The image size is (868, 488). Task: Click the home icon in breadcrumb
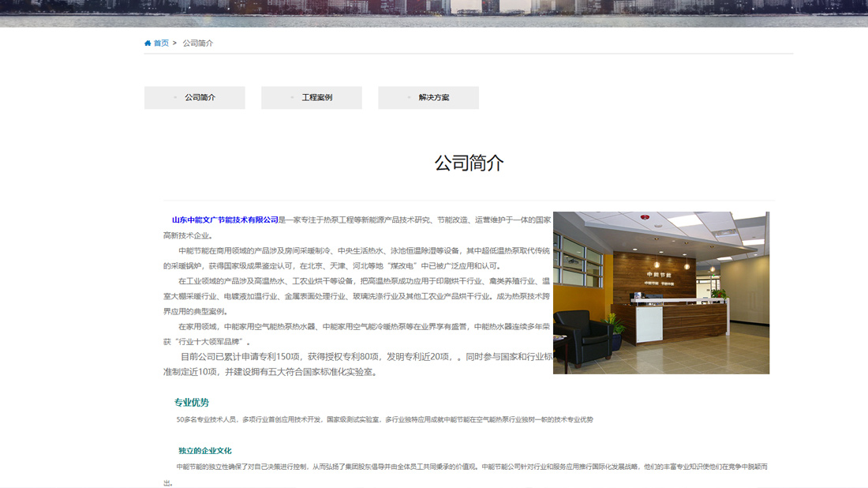click(x=148, y=43)
